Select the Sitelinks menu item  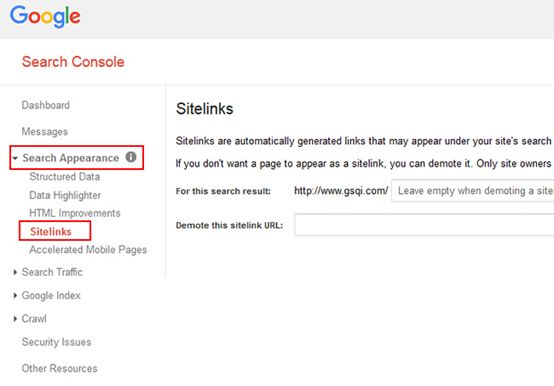coord(51,232)
